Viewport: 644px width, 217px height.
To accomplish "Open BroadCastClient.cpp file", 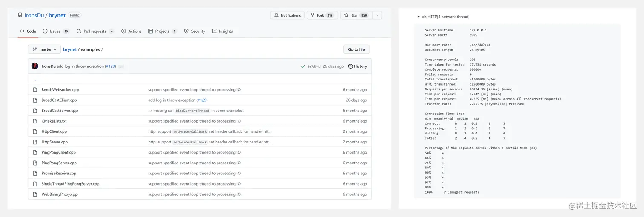I will [x=59, y=100].
